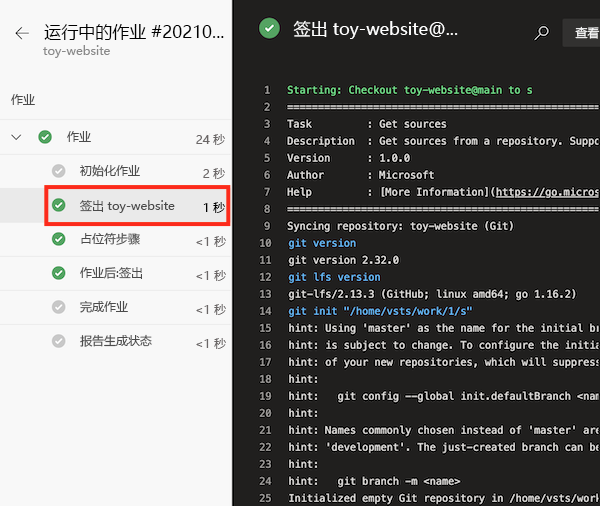Click the '2 秒' duration of 初始化作业
Image resolution: width=600 pixels, height=506 pixels.
(x=214, y=173)
